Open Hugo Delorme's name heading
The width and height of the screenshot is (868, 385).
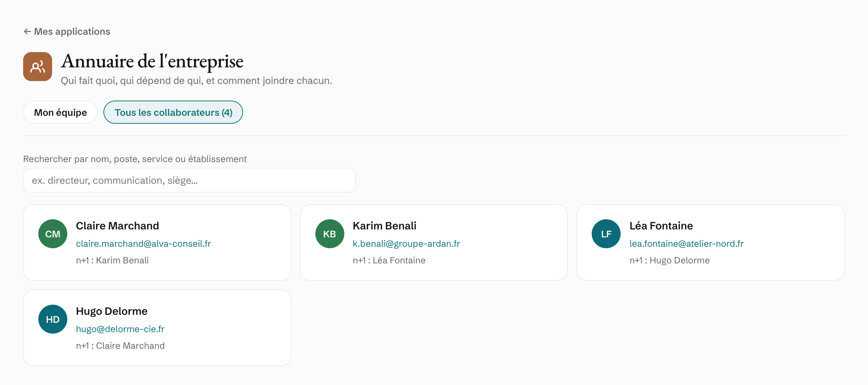(112, 311)
